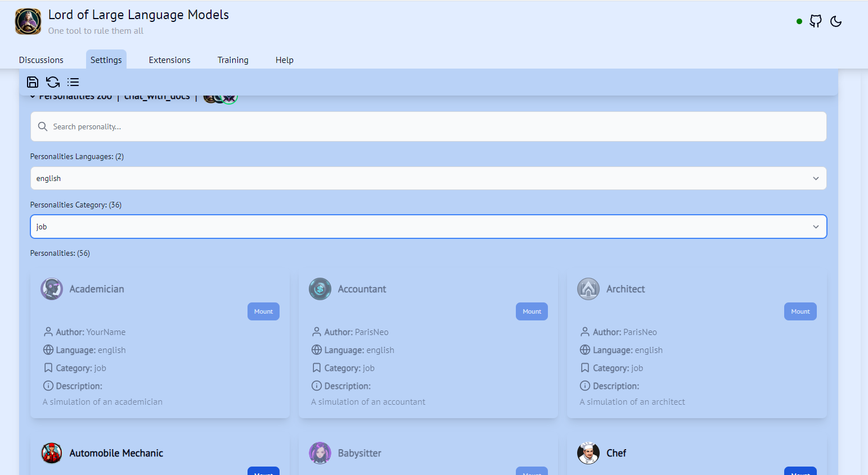Mount the Academician personality
Image resolution: width=868 pixels, height=475 pixels.
(263, 311)
